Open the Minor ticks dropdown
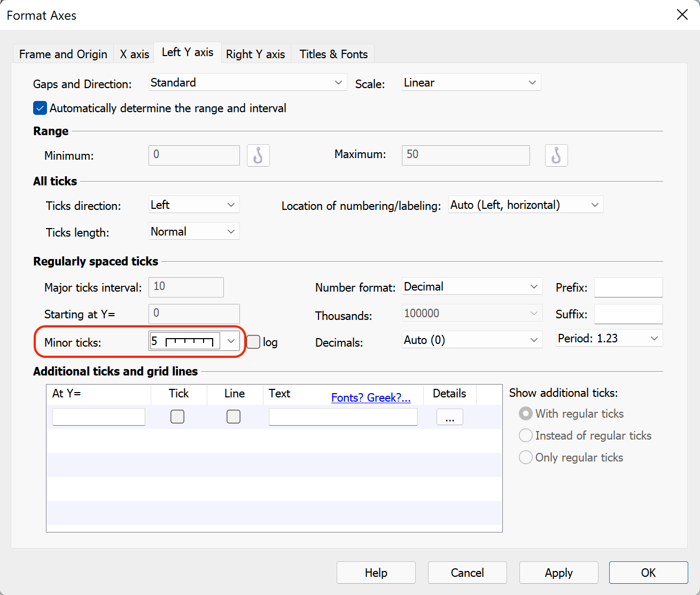700x595 pixels. 231,341
